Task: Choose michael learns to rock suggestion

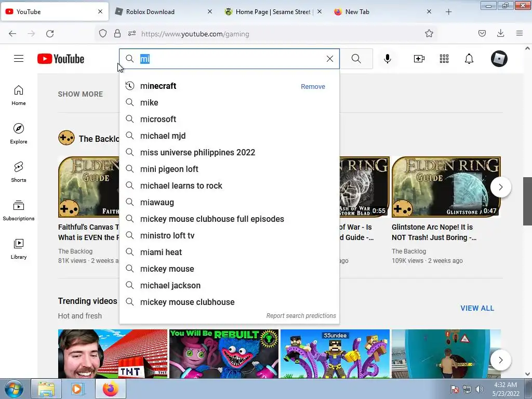Action: point(229,185)
